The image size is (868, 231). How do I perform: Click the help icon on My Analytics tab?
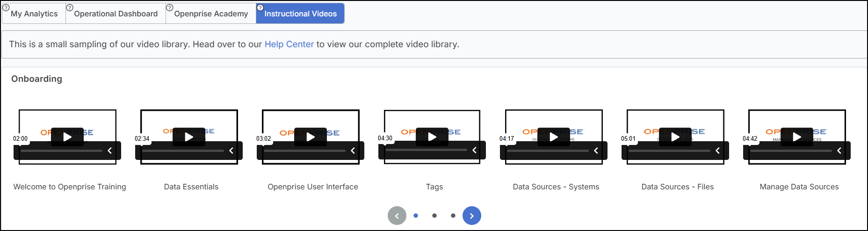tap(6, 7)
